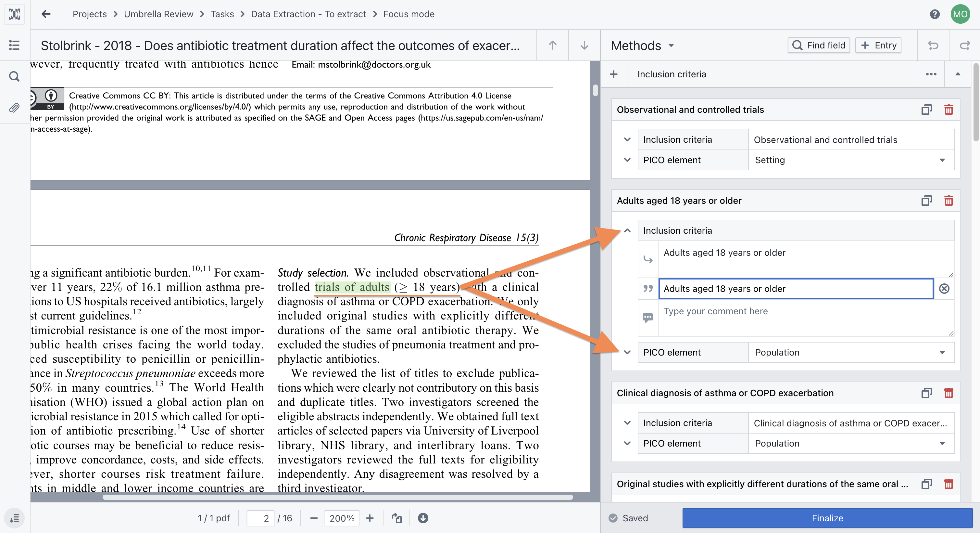Navigate to Data Extraction - To extract breadcrumb
Screen dimensions: 980x533
pos(308,14)
